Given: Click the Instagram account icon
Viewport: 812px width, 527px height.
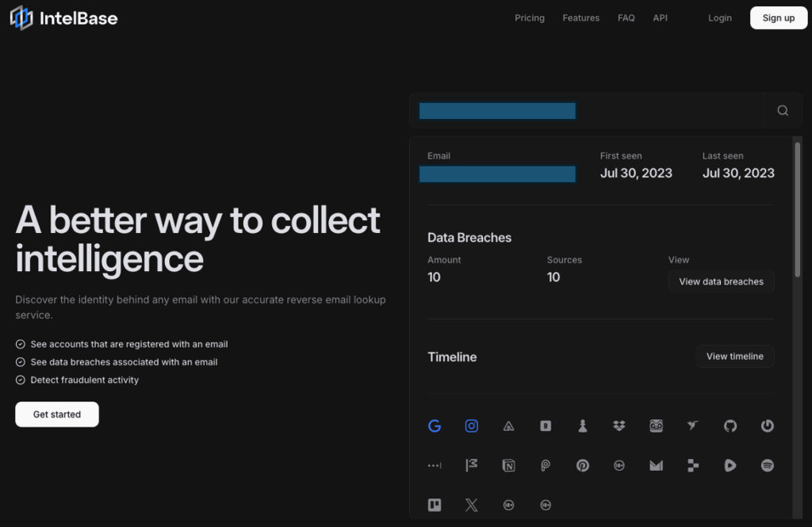Looking at the screenshot, I should click(x=472, y=426).
